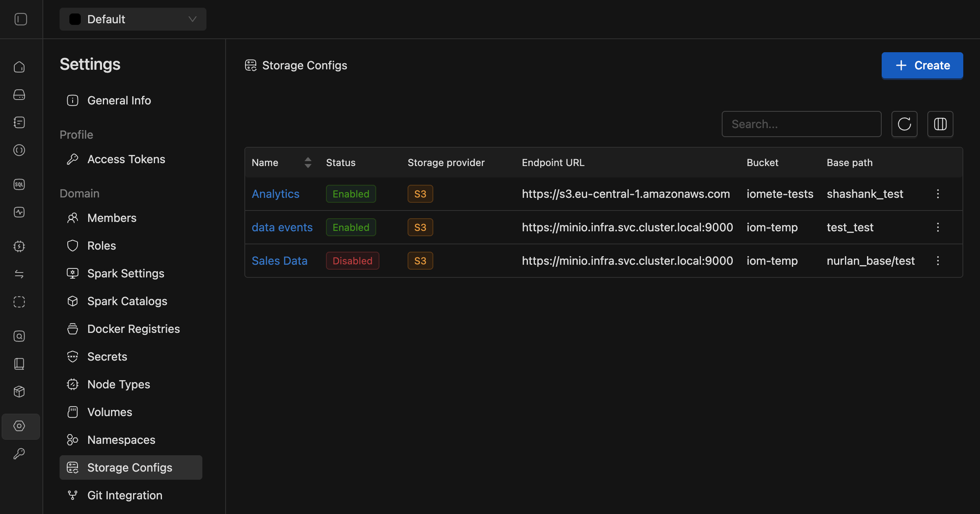The image size is (980, 514).
Task: Click the Endpoint URL column header
Action: [x=553, y=162]
